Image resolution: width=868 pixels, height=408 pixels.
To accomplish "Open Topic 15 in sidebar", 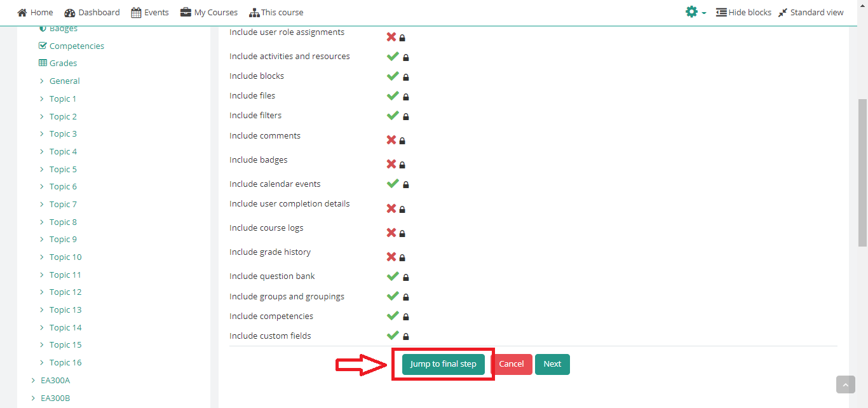I will [65, 344].
